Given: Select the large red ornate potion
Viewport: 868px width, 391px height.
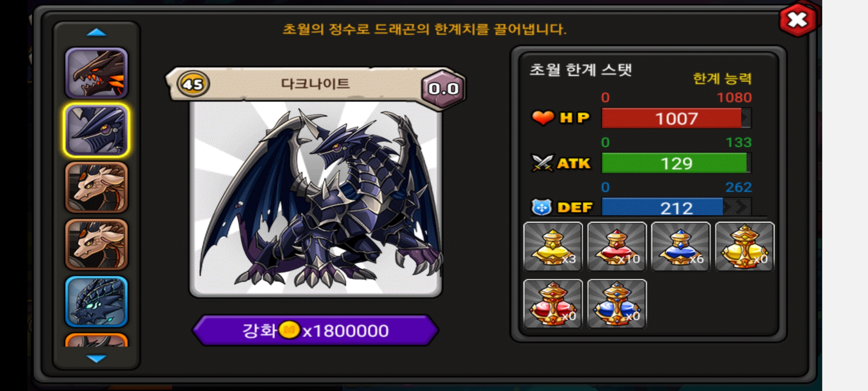Looking at the screenshot, I should coord(553,304).
